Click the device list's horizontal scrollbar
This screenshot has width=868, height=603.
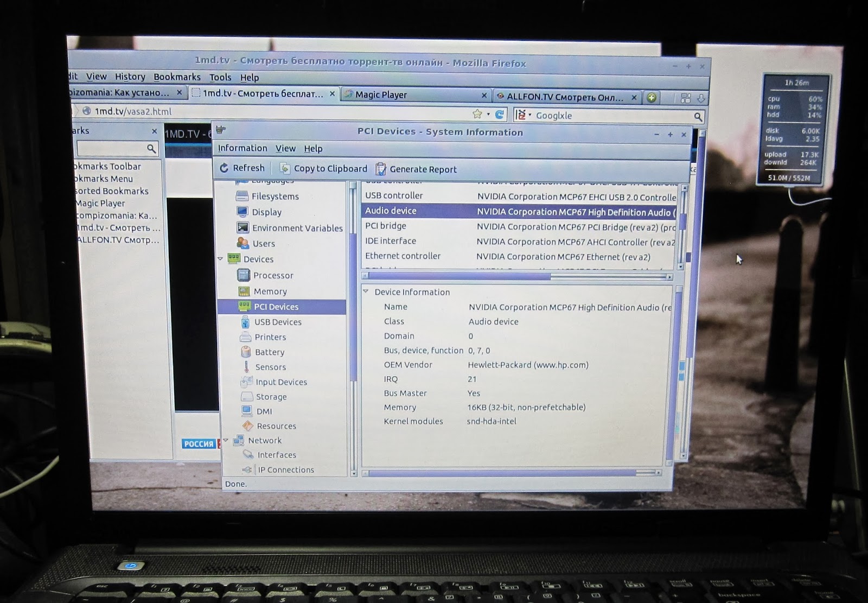pos(518,277)
